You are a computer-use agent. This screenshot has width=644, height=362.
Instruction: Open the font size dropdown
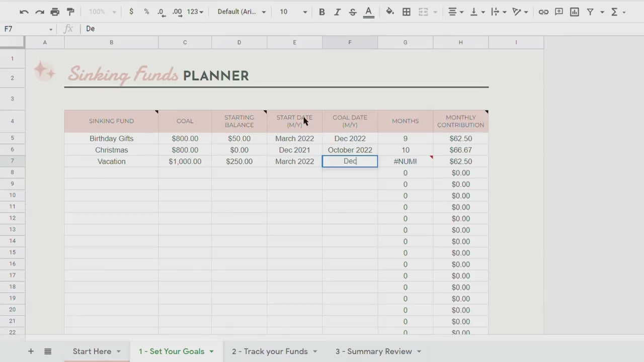pos(293,12)
